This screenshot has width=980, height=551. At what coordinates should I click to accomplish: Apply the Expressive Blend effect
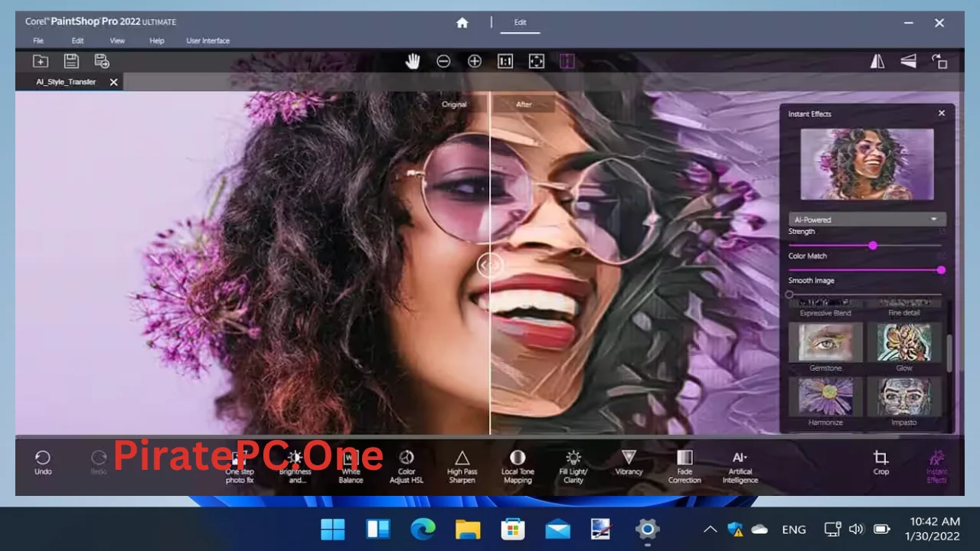(825, 308)
